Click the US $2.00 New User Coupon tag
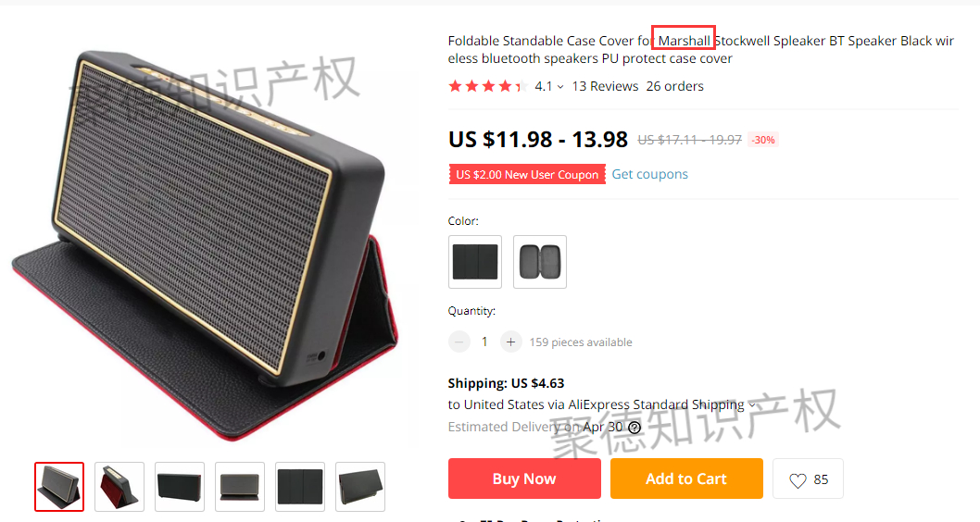 click(527, 174)
